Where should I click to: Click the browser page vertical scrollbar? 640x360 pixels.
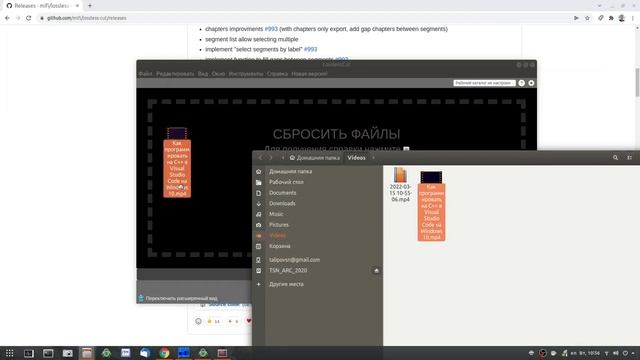pos(637,82)
